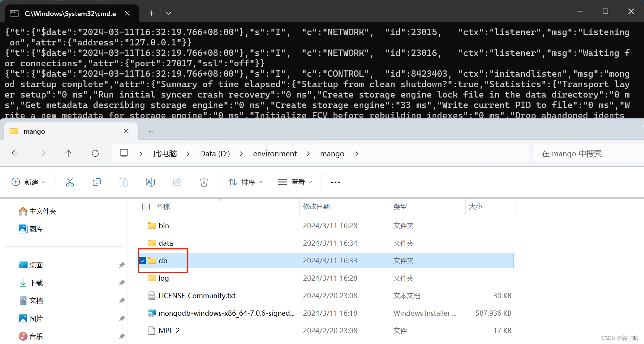The image size is (644, 344).
Task: Click the Paste clipboard icon in Explorer toolbar
Action: [124, 182]
